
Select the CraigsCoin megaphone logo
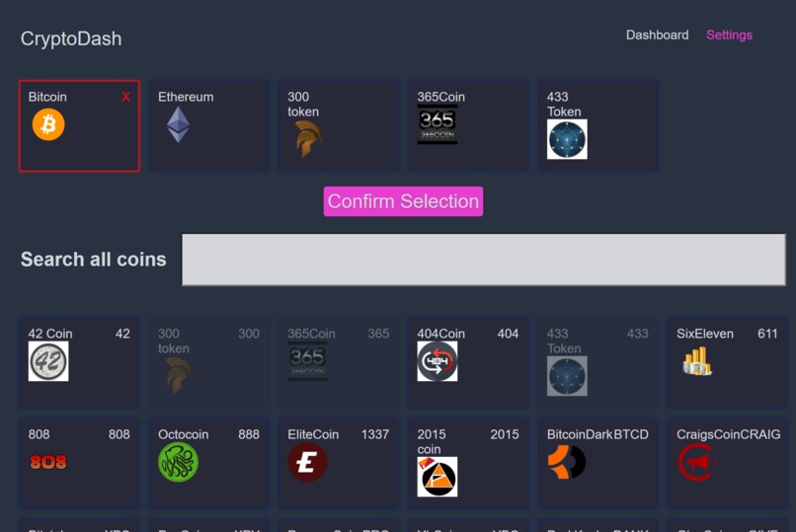pos(697,462)
